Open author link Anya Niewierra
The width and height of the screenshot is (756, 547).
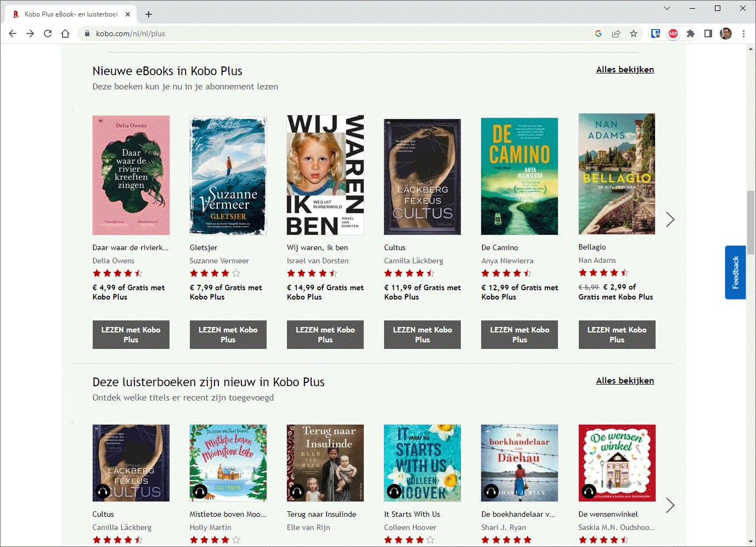pos(507,261)
